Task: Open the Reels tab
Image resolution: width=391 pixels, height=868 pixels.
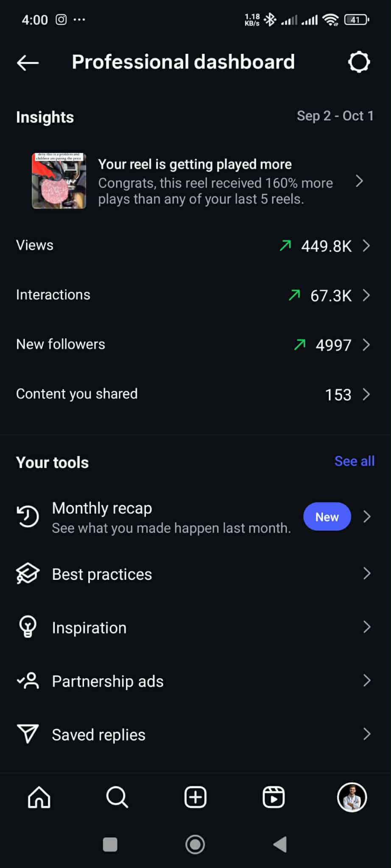Action: [274, 797]
